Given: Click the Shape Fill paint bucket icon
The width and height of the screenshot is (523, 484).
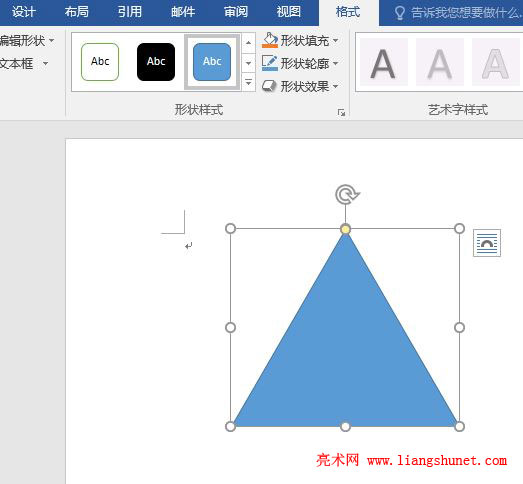Looking at the screenshot, I should click(x=270, y=40).
